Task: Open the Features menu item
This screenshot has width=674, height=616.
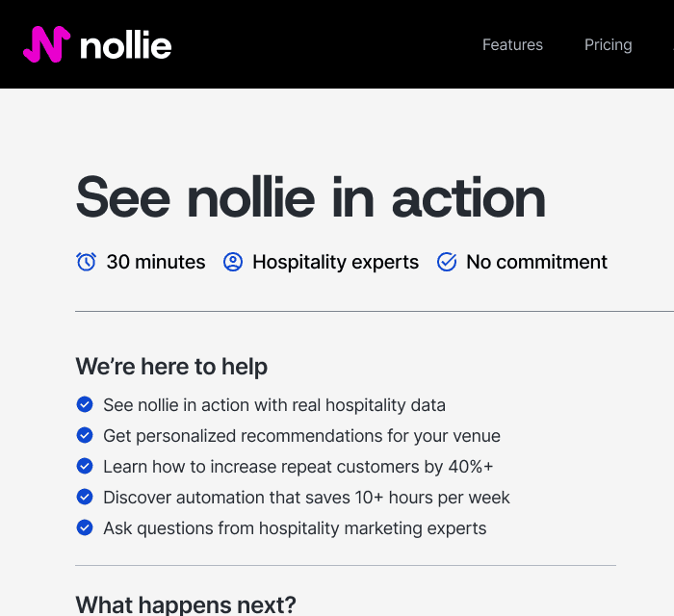Action: (512, 44)
